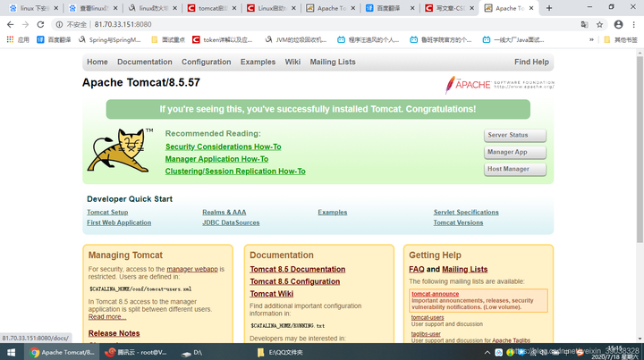Reload the page with the refresh icon
Image resolution: width=644 pixels, height=360 pixels.
40,25
